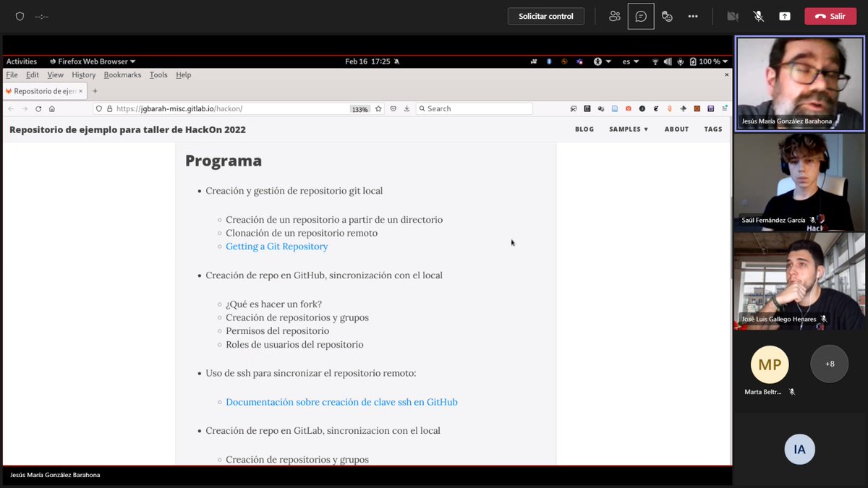868x488 pixels.
Task: Start screen sharing from the meeting toolbar
Action: click(x=785, y=16)
